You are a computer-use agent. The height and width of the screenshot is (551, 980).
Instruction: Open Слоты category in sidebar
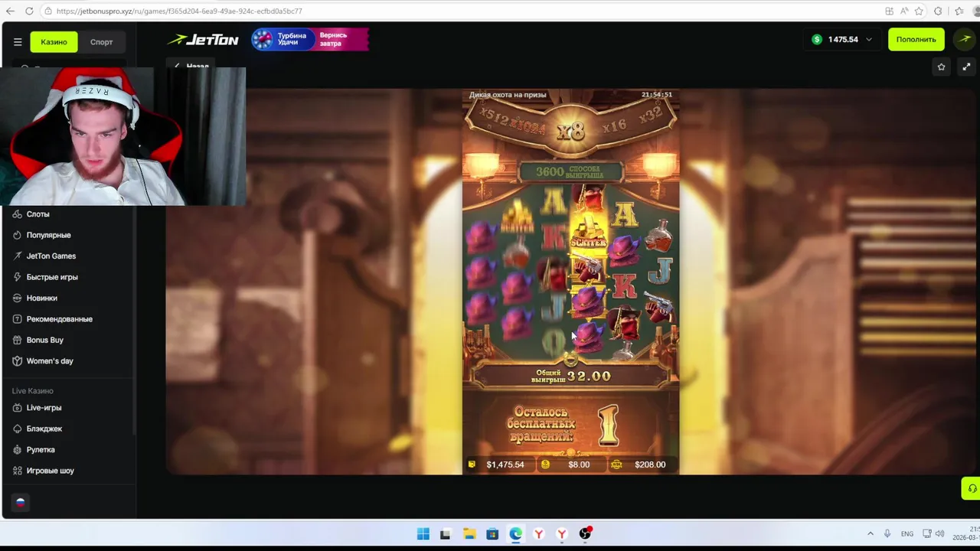38,214
